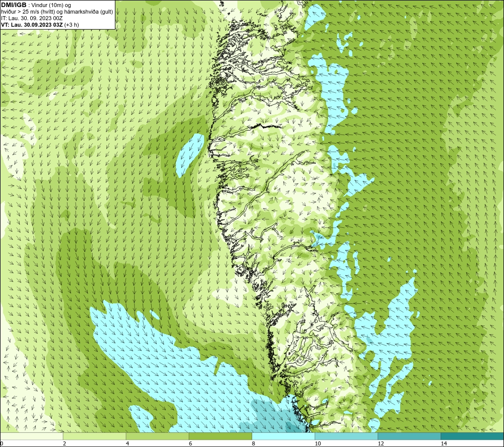
Task: Select the 0–2 m/s palest color bar segment
Action: click(x=31, y=436)
